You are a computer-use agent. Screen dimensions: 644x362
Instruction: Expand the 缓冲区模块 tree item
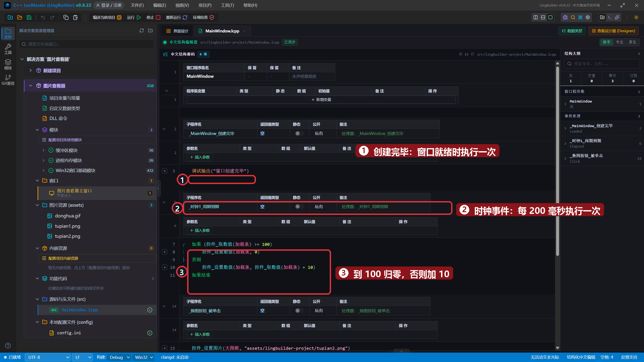pyautogui.click(x=44, y=150)
